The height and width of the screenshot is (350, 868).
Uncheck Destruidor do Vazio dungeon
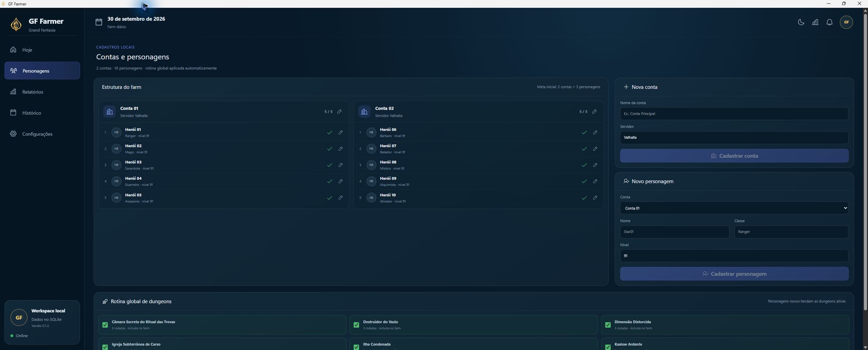(356, 325)
